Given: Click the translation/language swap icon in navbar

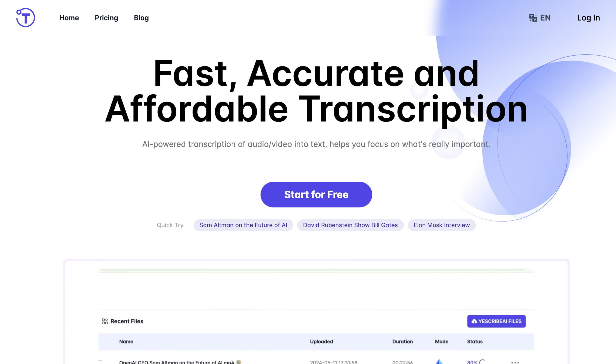Looking at the screenshot, I should coord(532,18).
